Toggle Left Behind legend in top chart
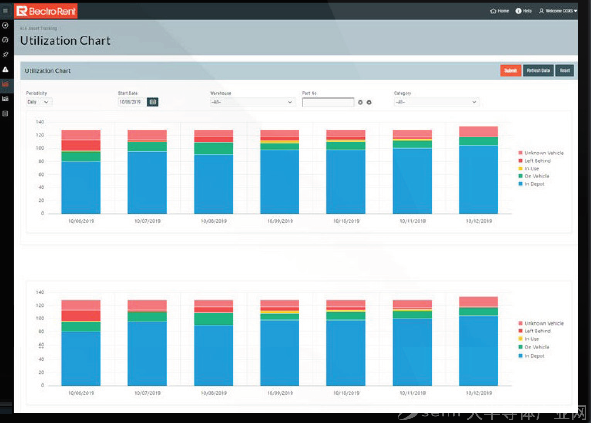Image resolution: width=591 pixels, height=423 pixels. click(534, 161)
